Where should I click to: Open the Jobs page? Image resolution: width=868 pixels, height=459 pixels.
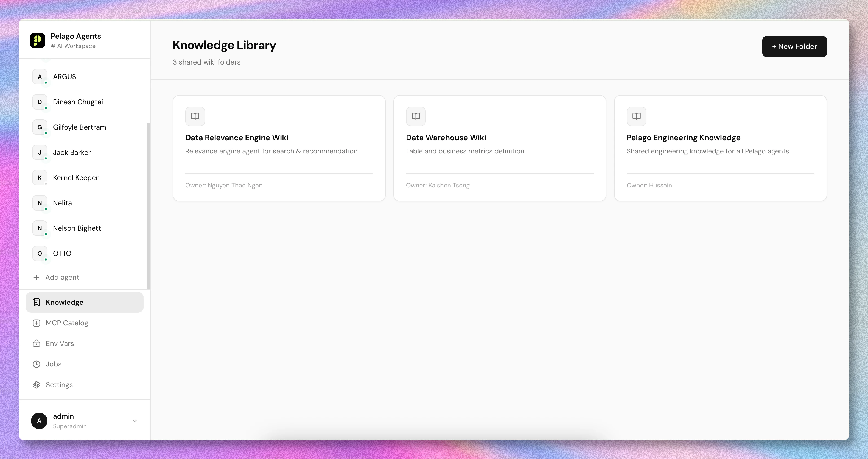pyautogui.click(x=85, y=364)
